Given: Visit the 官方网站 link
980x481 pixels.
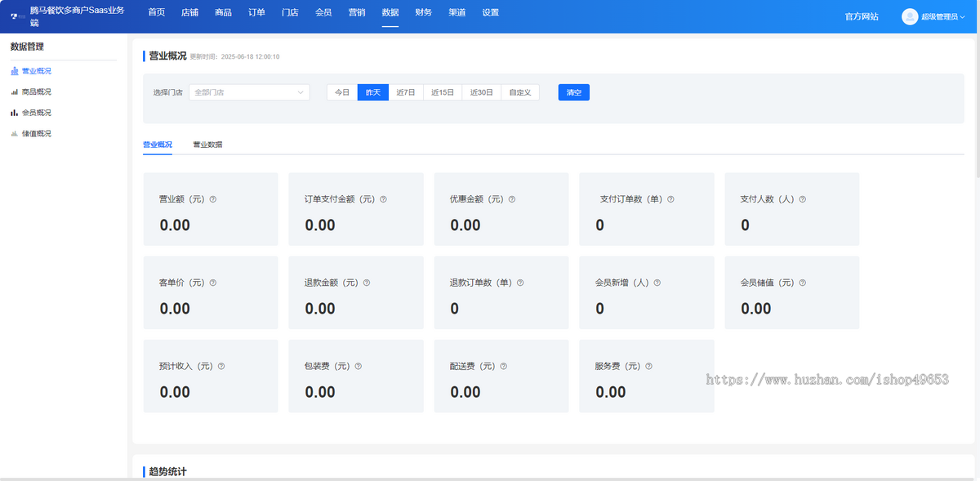Looking at the screenshot, I should [862, 16].
